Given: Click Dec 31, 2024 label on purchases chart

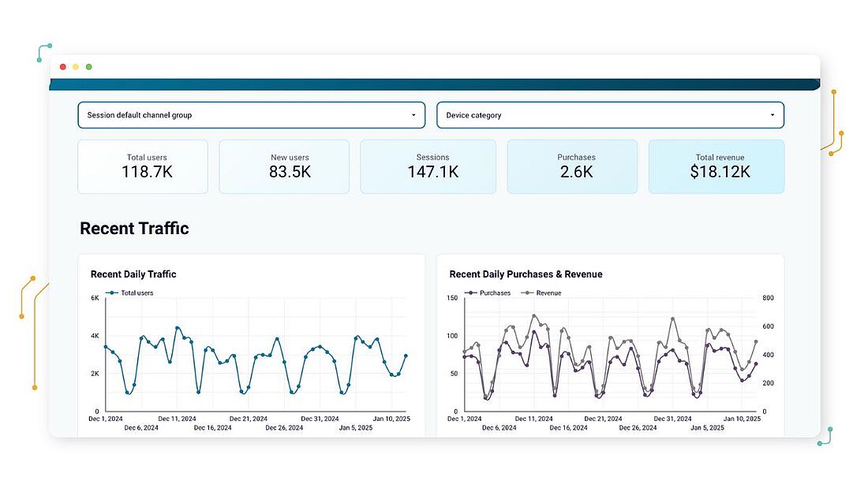Looking at the screenshot, I should point(672,419).
